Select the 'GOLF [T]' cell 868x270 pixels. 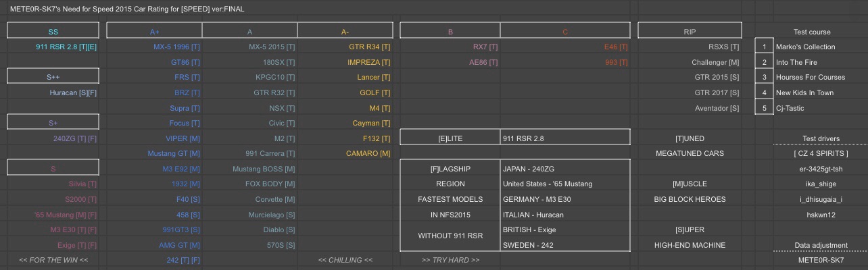(345, 92)
